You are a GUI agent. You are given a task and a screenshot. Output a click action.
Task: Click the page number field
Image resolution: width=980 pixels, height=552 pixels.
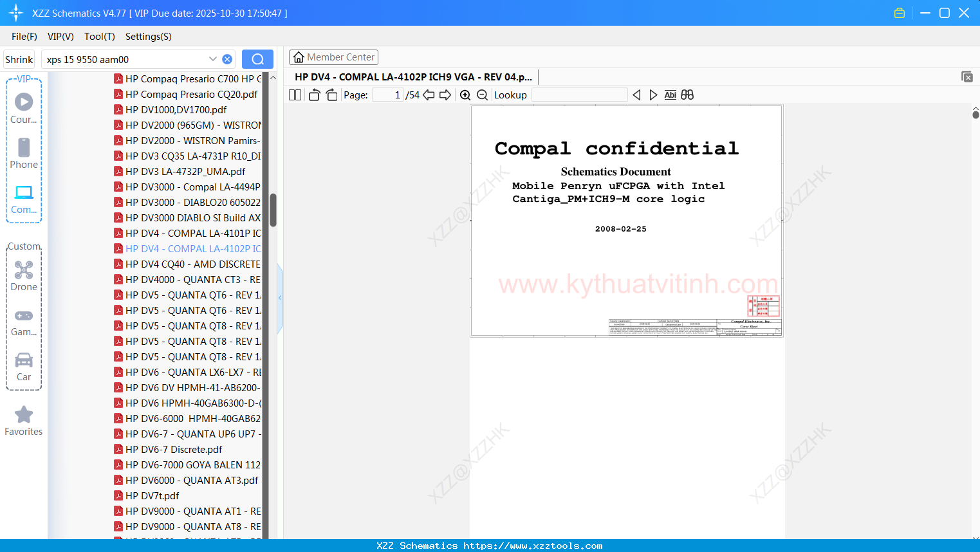coord(388,95)
